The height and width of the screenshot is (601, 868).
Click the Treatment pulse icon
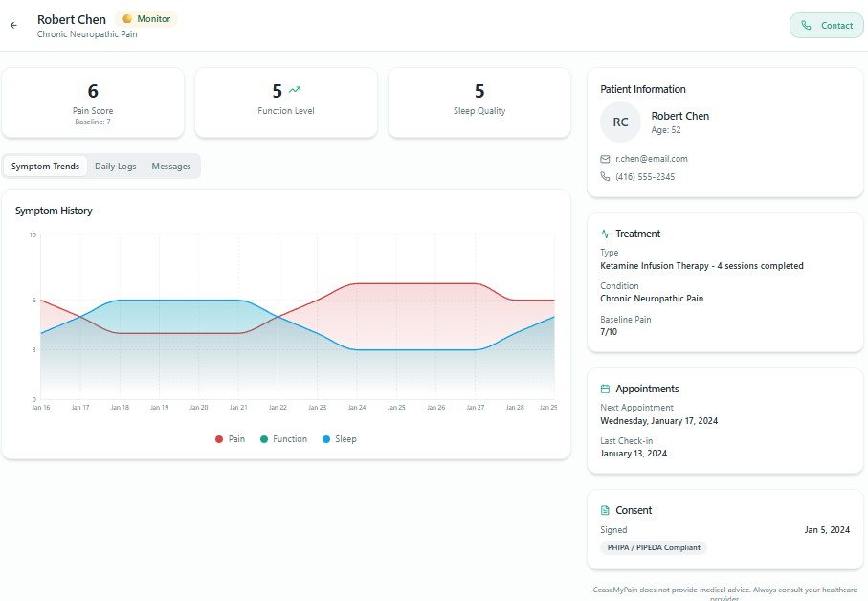[605, 234]
